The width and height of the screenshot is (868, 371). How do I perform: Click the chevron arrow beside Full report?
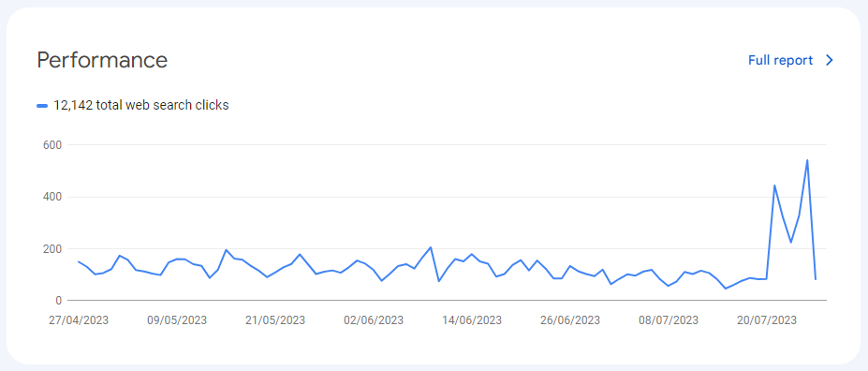pyautogui.click(x=830, y=60)
